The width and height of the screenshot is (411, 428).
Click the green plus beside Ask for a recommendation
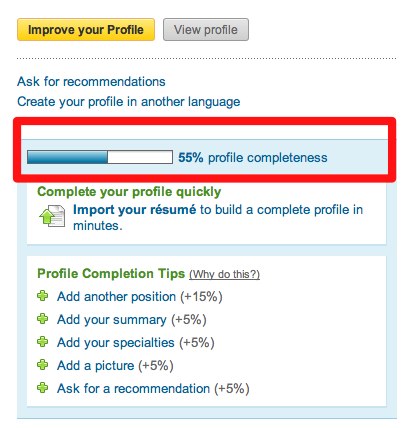(43, 388)
